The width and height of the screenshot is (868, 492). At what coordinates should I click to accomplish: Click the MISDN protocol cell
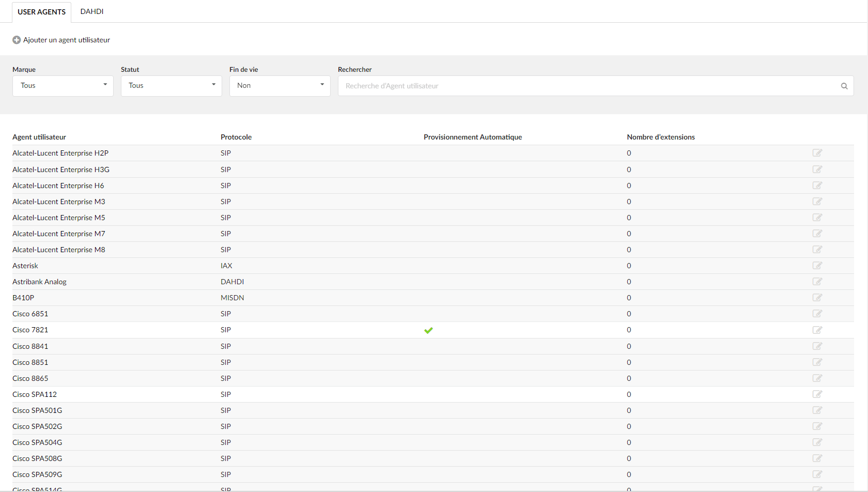[x=232, y=298]
